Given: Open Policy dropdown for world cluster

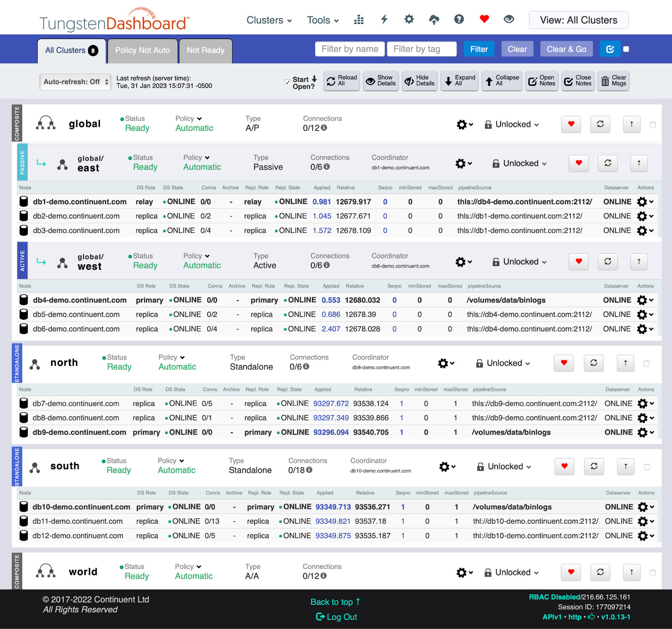Looking at the screenshot, I should click(188, 566).
